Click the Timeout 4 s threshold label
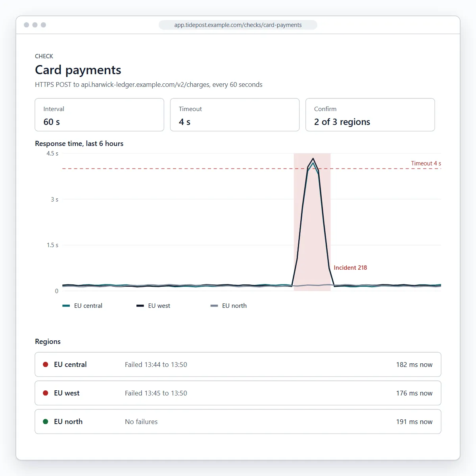 (x=426, y=163)
